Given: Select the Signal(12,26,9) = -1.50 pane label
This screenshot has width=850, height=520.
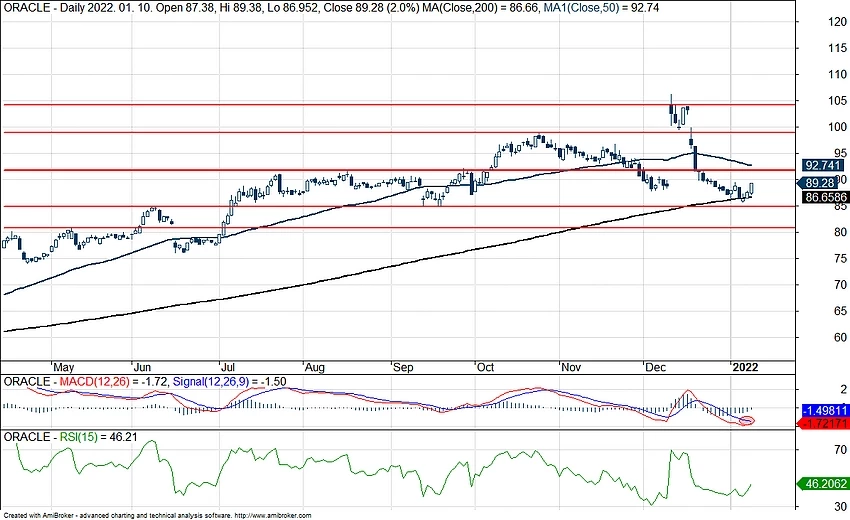Looking at the screenshot, I should (229, 382).
